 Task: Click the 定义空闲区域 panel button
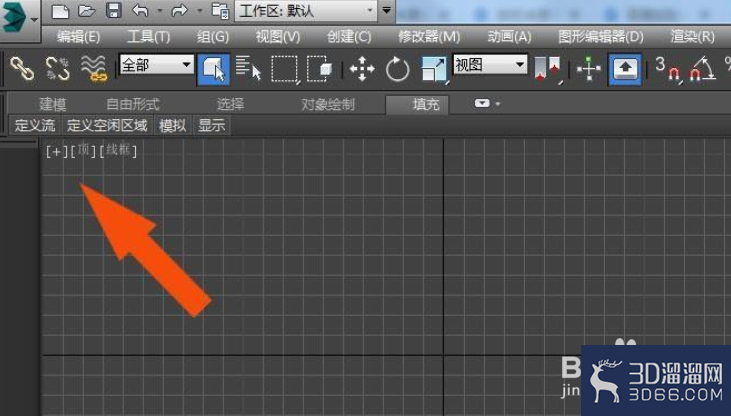[107, 125]
